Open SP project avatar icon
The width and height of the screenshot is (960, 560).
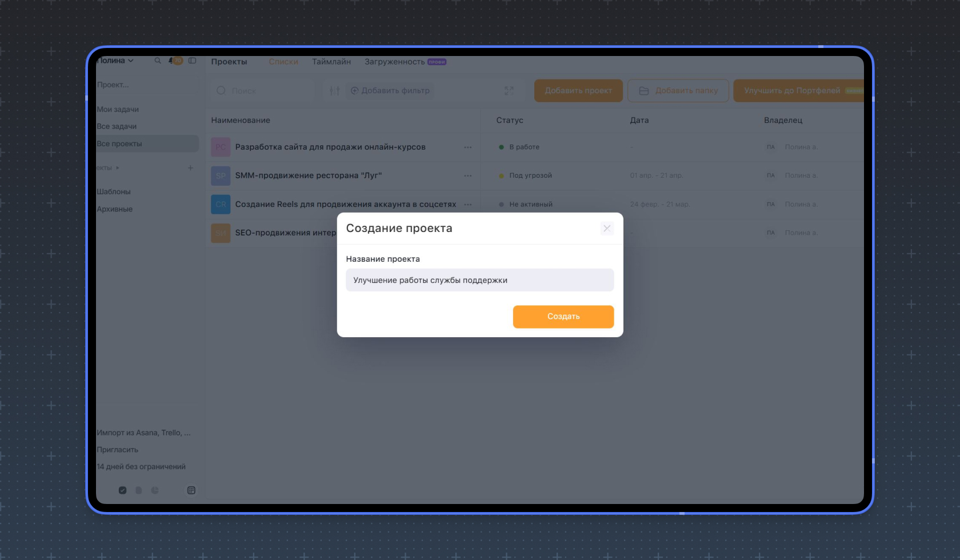click(x=221, y=175)
